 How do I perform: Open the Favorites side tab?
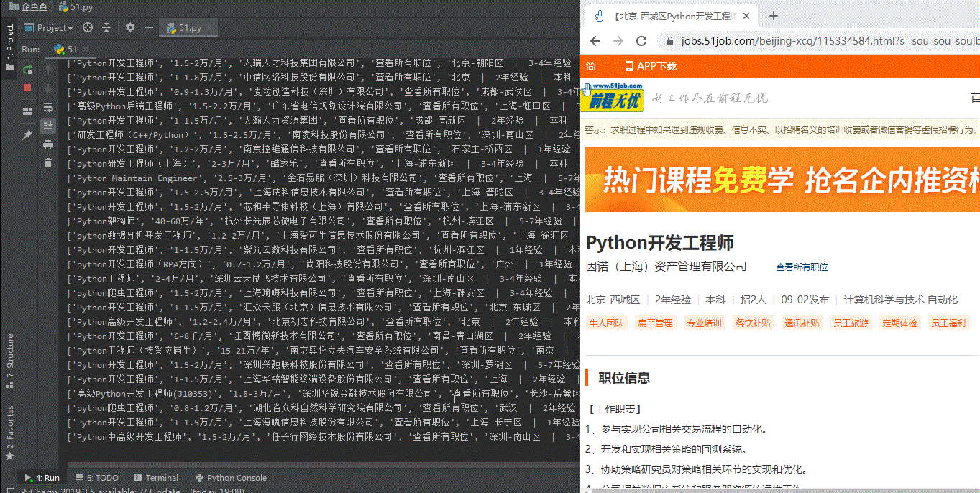coord(10,433)
